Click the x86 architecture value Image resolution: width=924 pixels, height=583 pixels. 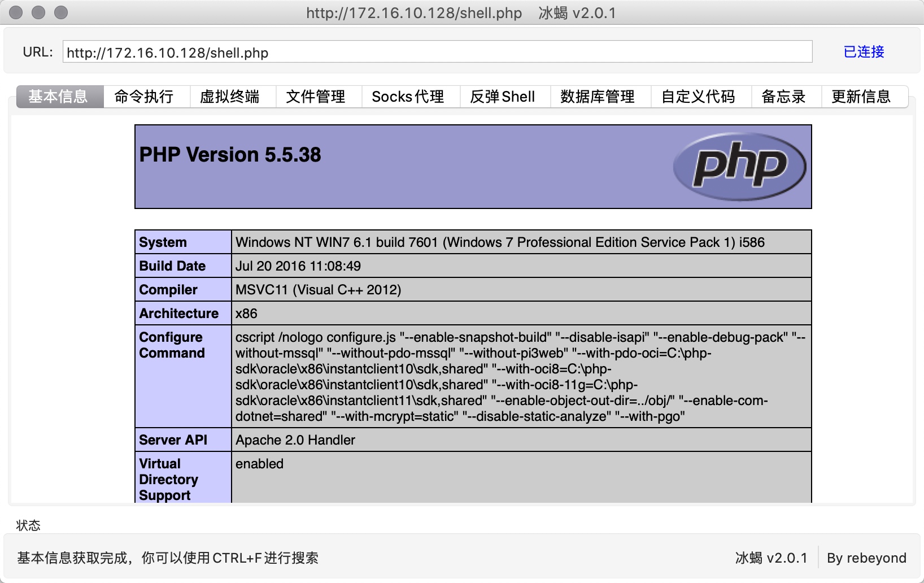[x=246, y=314]
